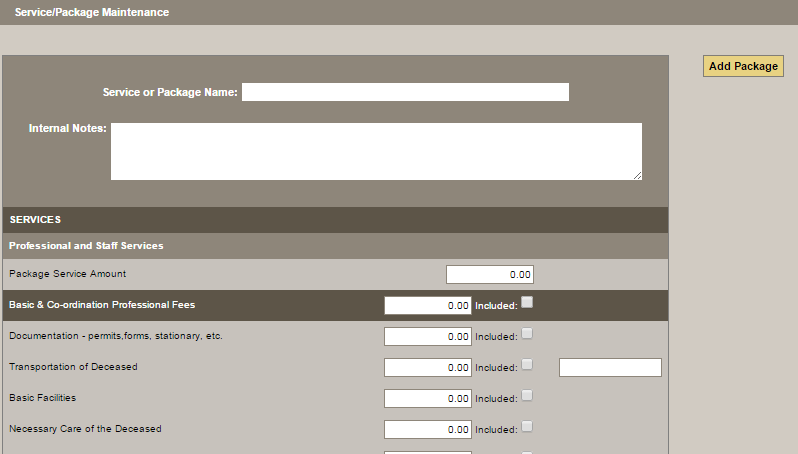Edit Basic & Co-ordination Professional Fees amount
The width and height of the screenshot is (798, 454).
428,305
